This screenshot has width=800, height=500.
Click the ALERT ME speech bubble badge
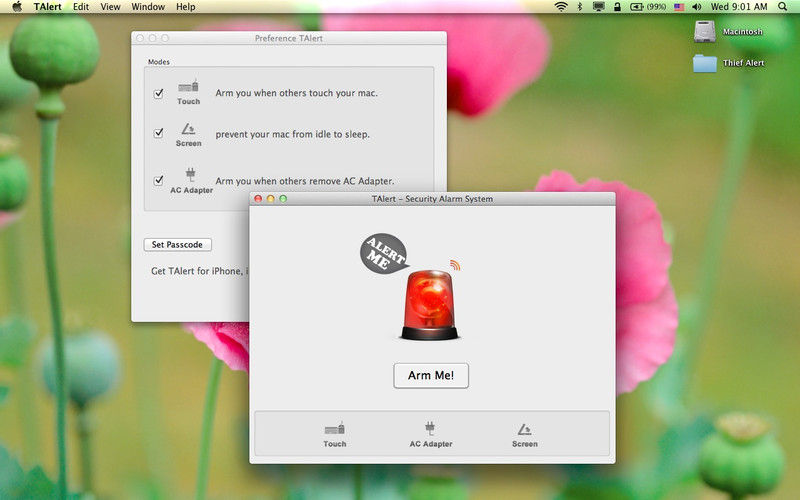click(385, 254)
